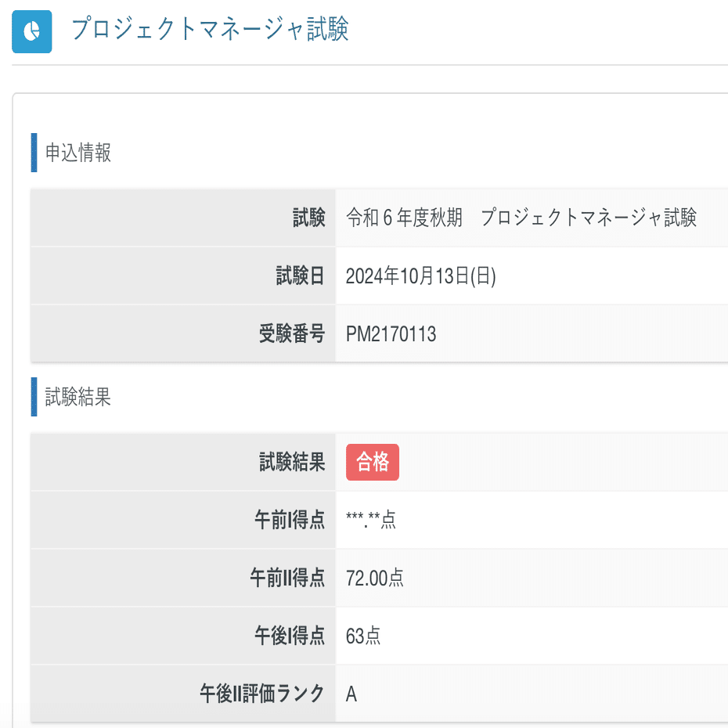Click the examinee number PM2170113

(391, 334)
